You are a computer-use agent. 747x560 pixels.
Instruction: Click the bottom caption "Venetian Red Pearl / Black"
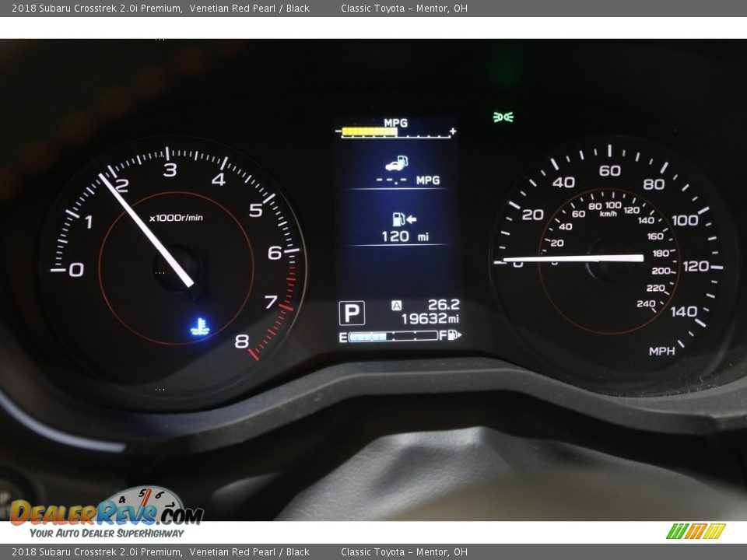pyautogui.click(x=250, y=552)
